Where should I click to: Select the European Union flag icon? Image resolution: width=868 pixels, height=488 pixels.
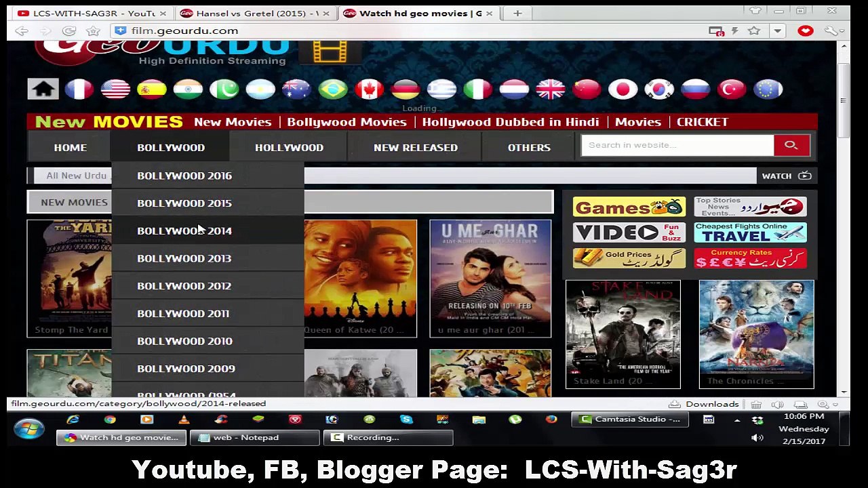coord(768,89)
